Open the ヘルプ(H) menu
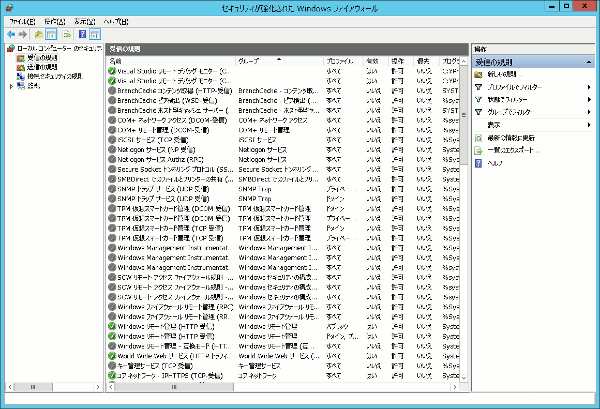Viewport: 600px width, 409px height. pos(116,21)
